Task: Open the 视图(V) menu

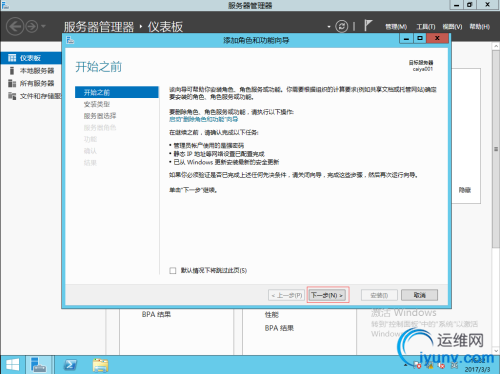Action: 452,27
